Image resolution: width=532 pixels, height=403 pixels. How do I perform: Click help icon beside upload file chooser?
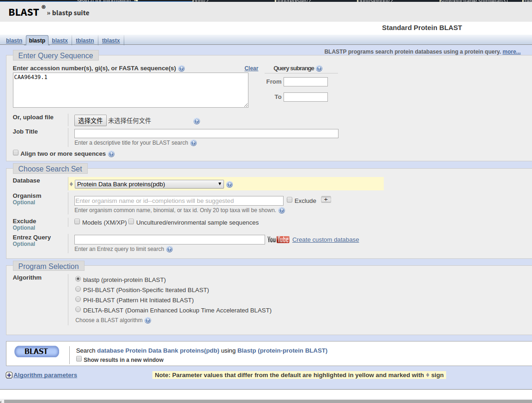197,122
